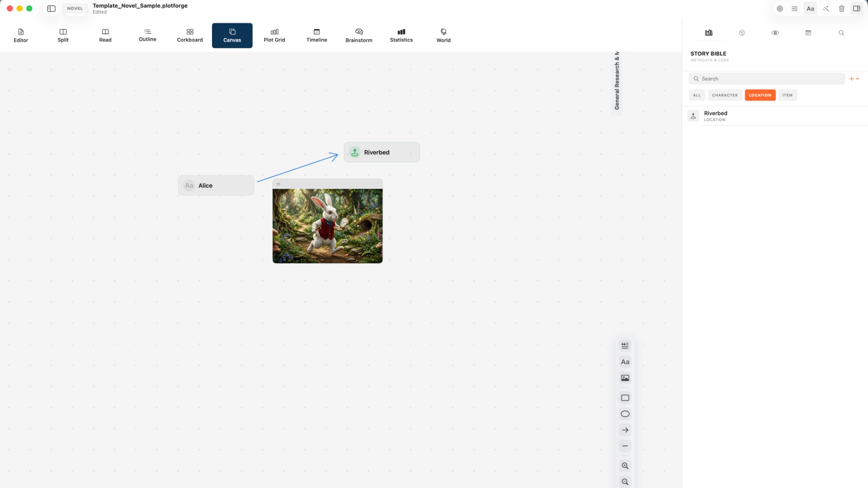The width and height of the screenshot is (868, 488).
Task: Select the image insert tool
Action: [x=625, y=378]
